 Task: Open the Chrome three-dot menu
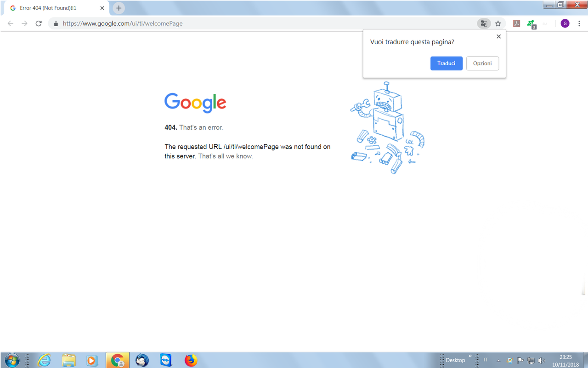579,23
